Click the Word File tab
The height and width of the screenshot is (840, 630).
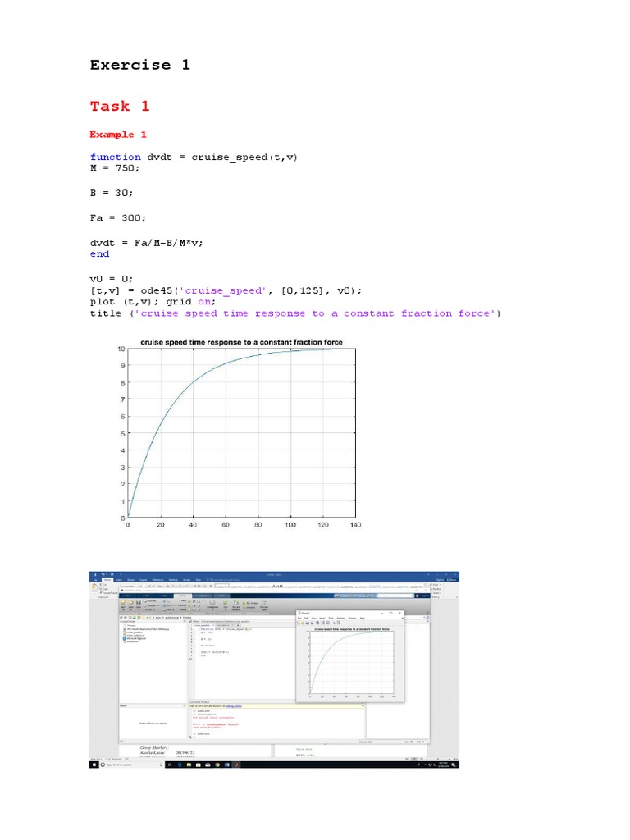(x=95, y=579)
